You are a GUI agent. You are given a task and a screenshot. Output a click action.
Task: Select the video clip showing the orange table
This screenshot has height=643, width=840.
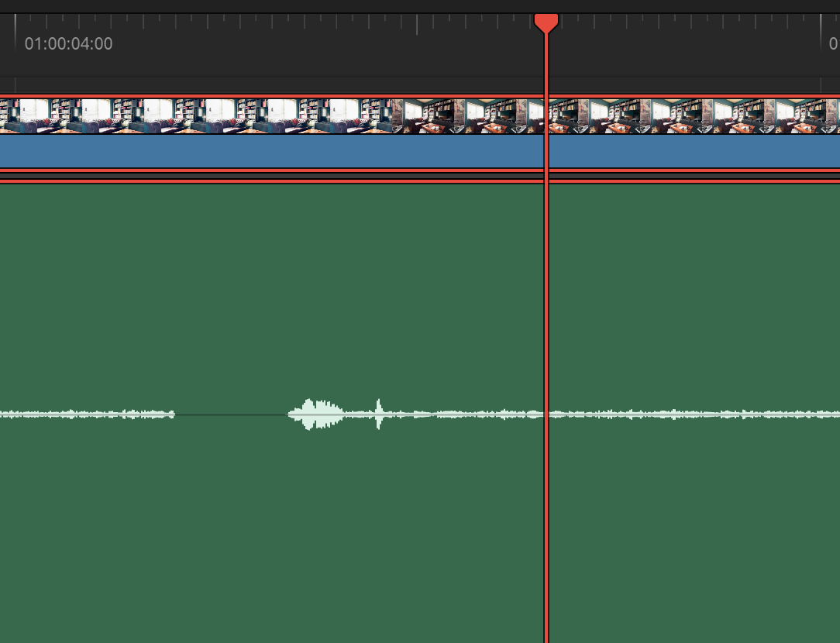coord(616,132)
